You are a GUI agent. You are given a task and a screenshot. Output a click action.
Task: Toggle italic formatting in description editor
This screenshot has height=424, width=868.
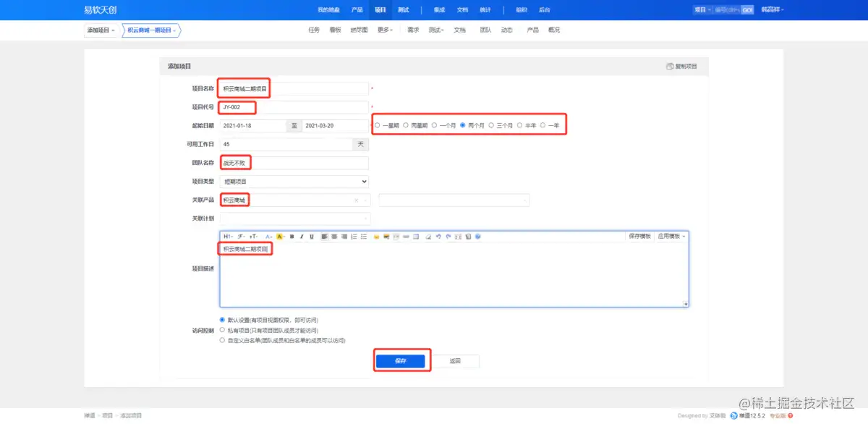pyautogui.click(x=302, y=237)
